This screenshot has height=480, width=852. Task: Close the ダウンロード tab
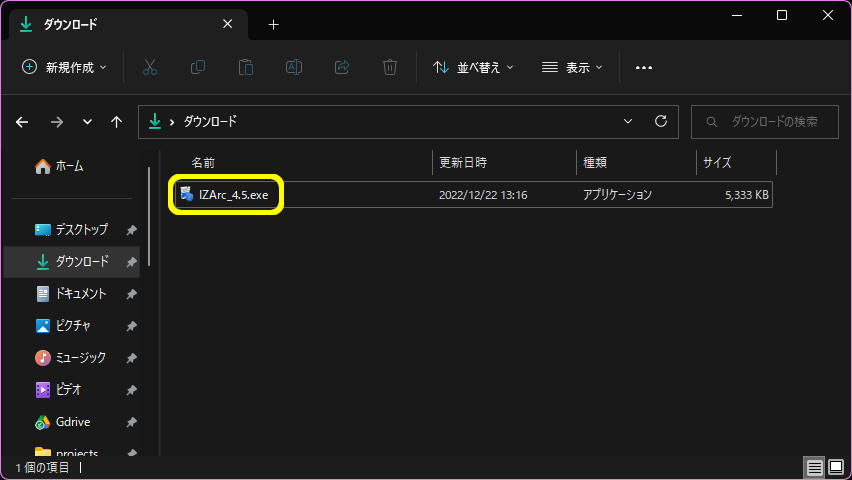(x=228, y=24)
